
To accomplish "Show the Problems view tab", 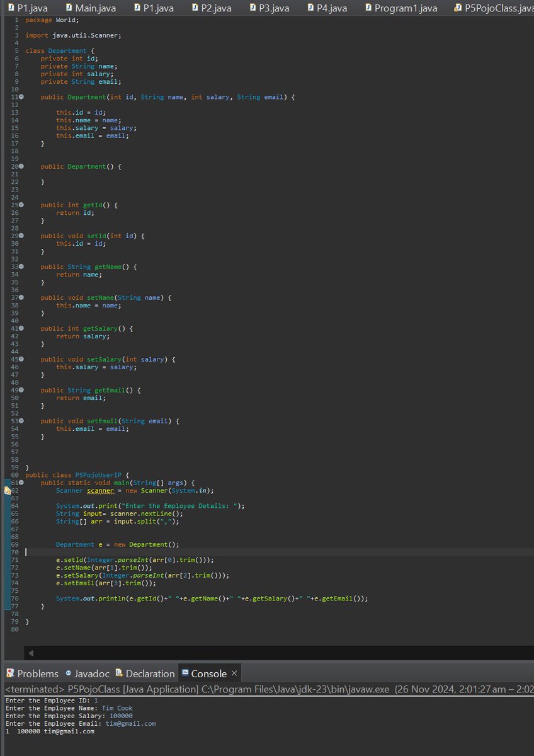I will (32, 673).
